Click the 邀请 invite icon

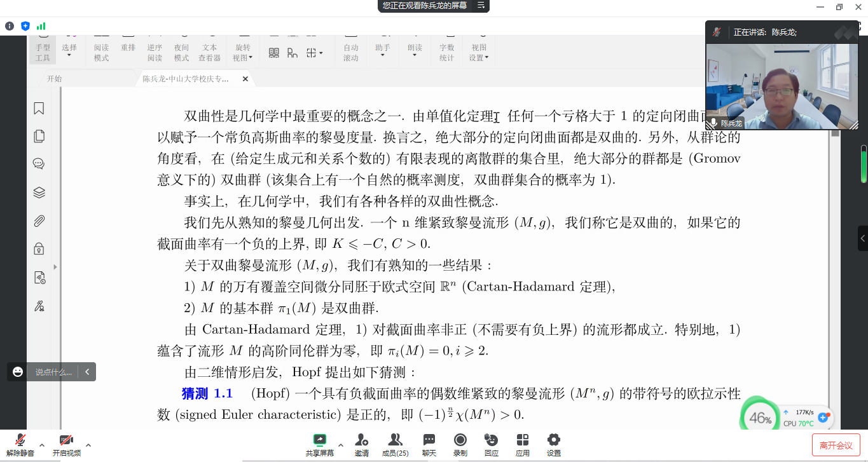[362, 444]
